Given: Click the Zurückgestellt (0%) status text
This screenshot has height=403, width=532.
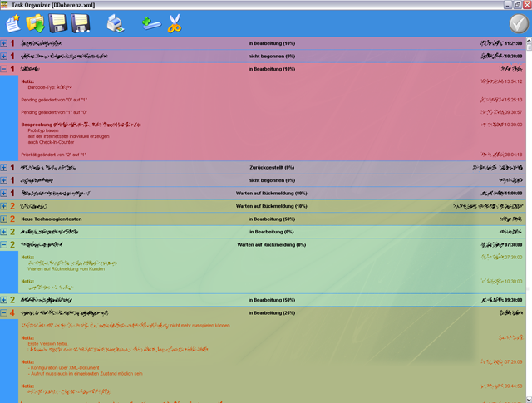Looking at the screenshot, I should (272, 168).
